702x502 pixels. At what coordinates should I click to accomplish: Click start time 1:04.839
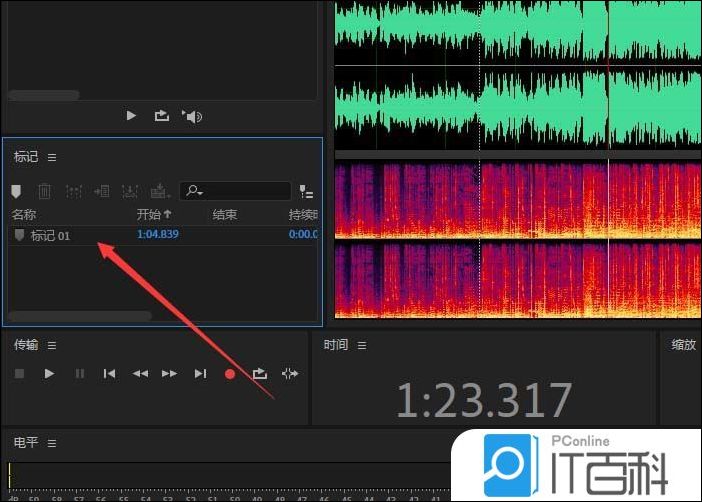[158, 234]
